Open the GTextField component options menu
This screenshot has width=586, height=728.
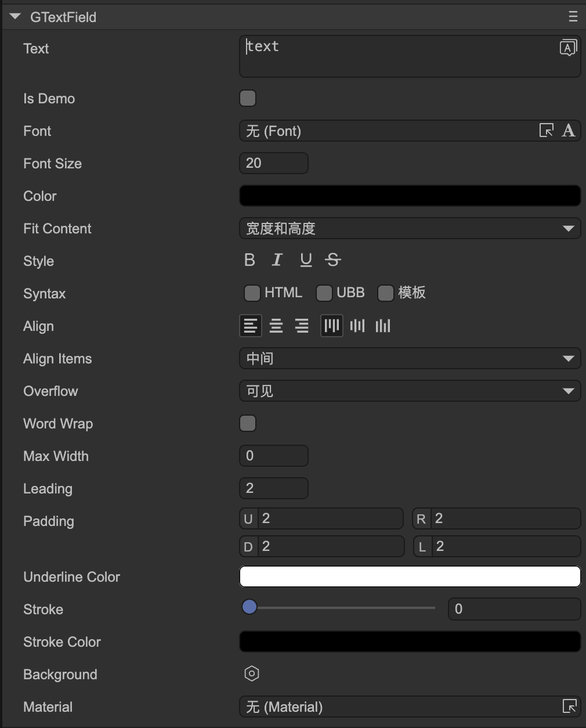point(573,17)
